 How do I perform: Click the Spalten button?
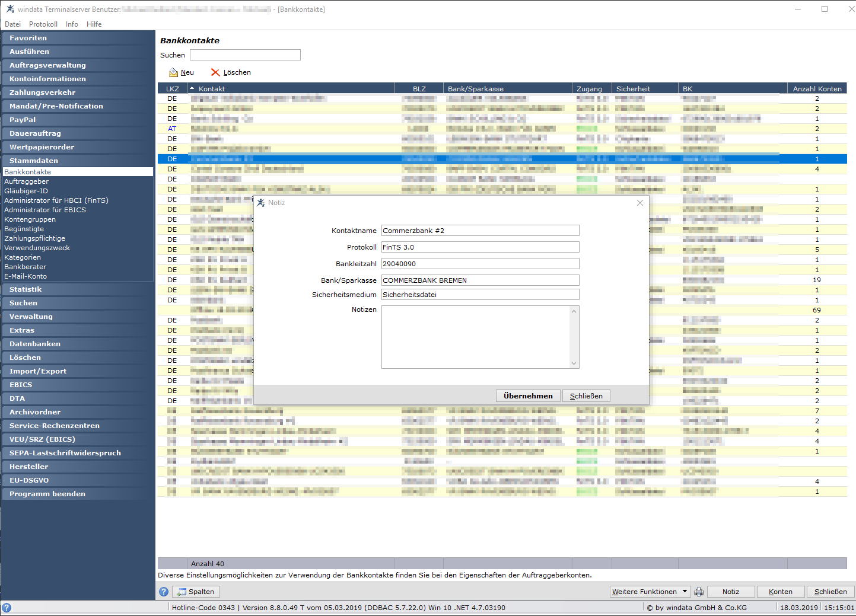[196, 592]
